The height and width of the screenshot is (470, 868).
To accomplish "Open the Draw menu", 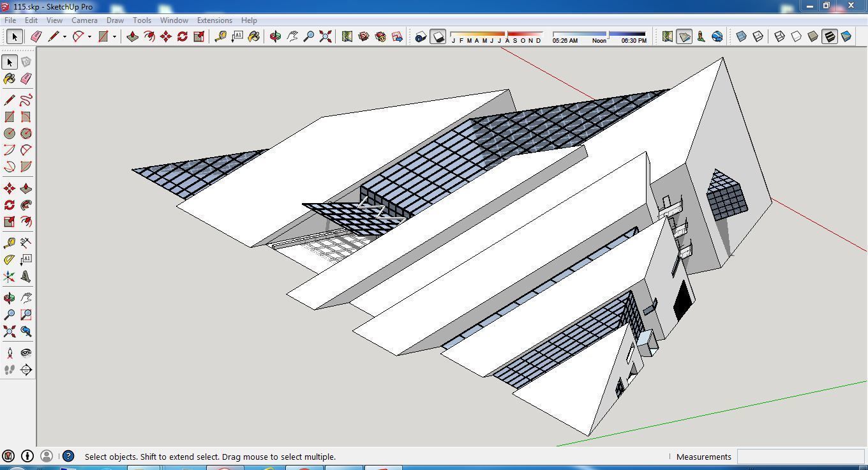I will point(115,20).
